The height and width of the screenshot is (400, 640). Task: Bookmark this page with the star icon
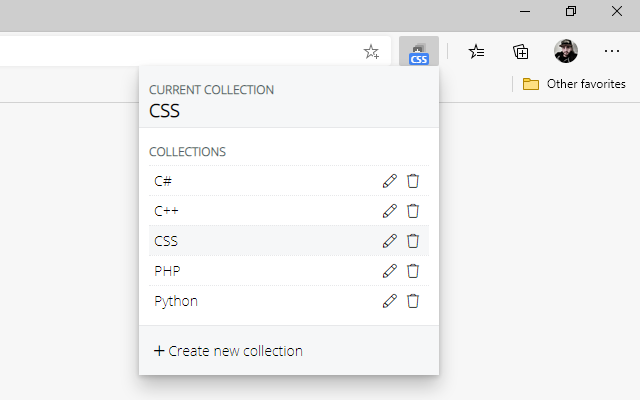click(x=371, y=52)
